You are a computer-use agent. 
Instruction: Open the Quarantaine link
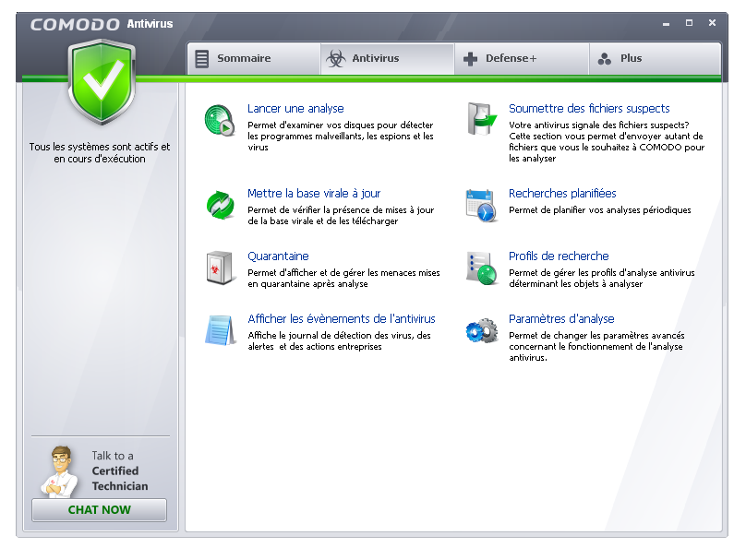click(278, 256)
